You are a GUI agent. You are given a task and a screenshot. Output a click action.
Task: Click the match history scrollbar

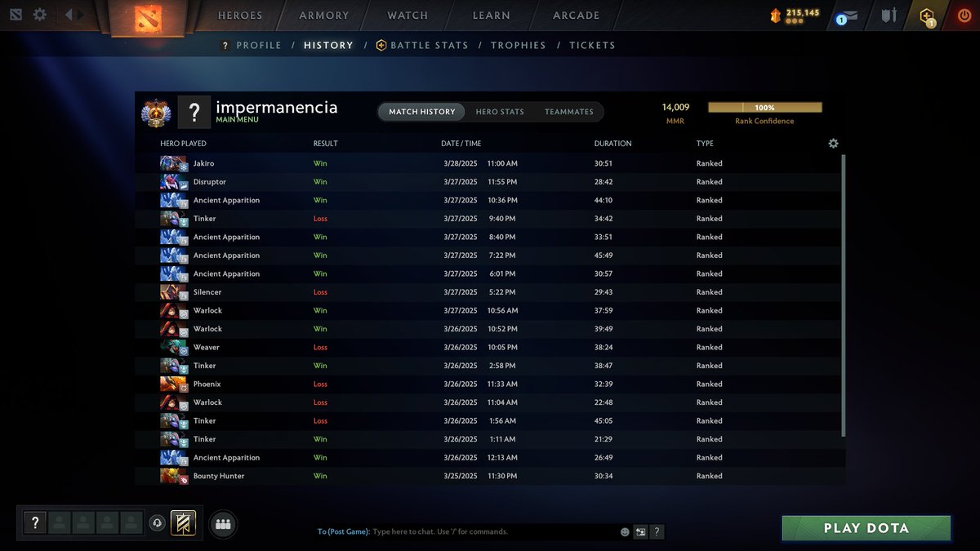point(843,295)
